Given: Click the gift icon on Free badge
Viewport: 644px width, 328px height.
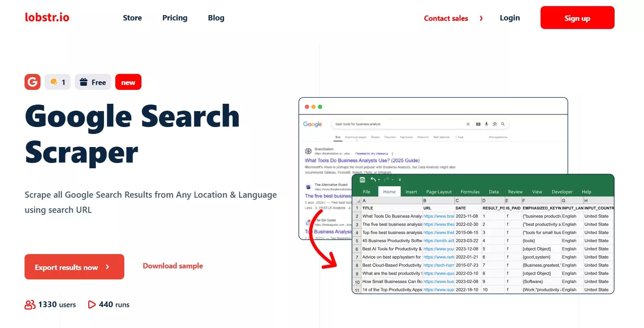Looking at the screenshot, I should 83,82.
